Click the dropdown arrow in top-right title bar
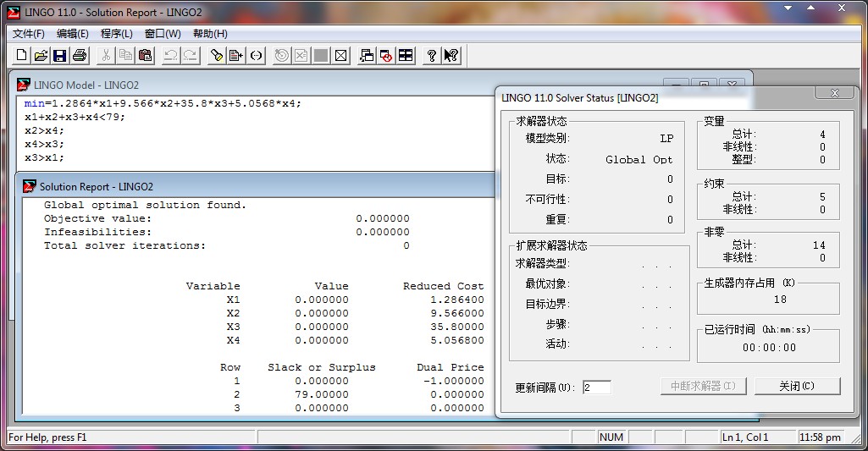The image size is (868, 451). (x=788, y=8)
